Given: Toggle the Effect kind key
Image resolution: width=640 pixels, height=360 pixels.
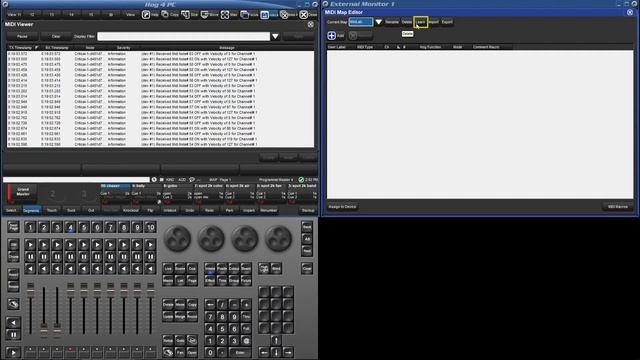Looking at the screenshot, I should pos(210,281).
